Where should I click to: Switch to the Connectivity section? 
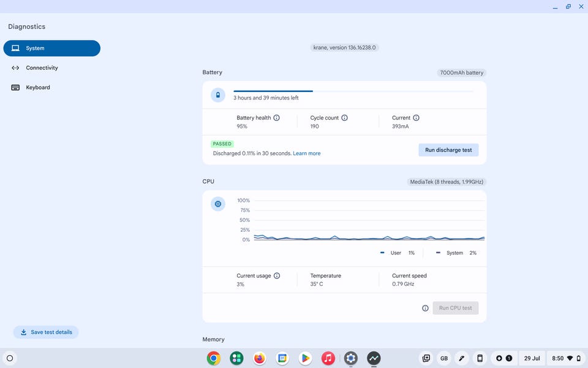42,68
